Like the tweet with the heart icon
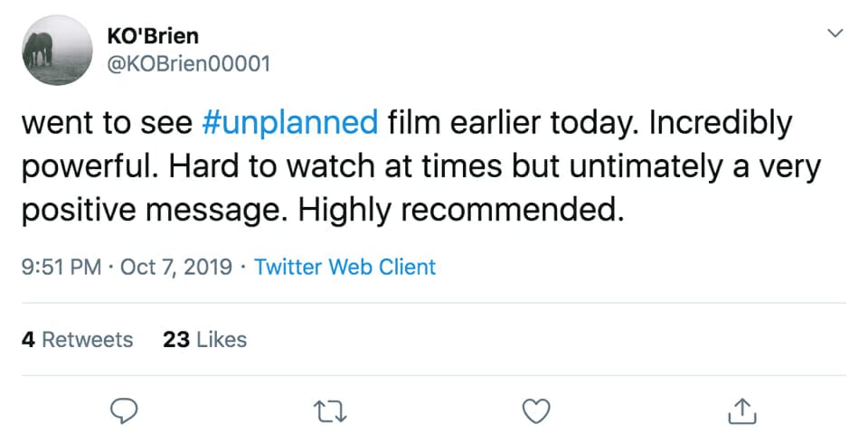Image resolution: width=868 pixels, height=443 pixels. [x=537, y=411]
